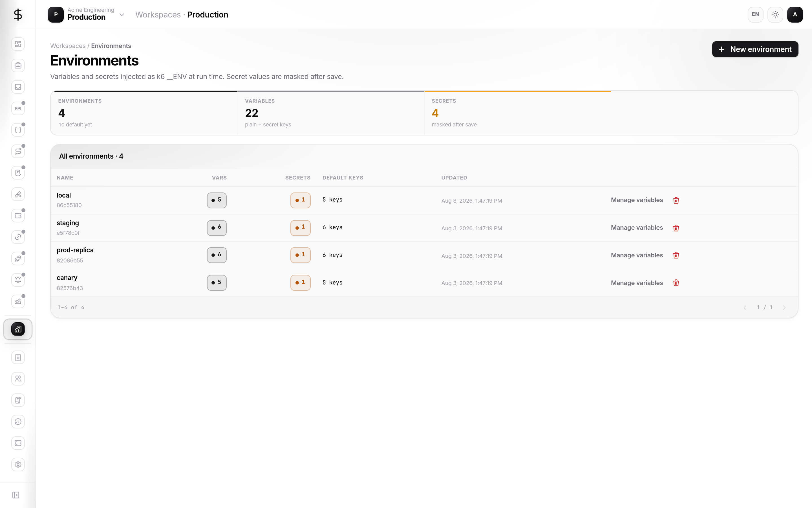Click the New environment button
The width and height of the screenshot is (812, 508).
coord(755,49)
